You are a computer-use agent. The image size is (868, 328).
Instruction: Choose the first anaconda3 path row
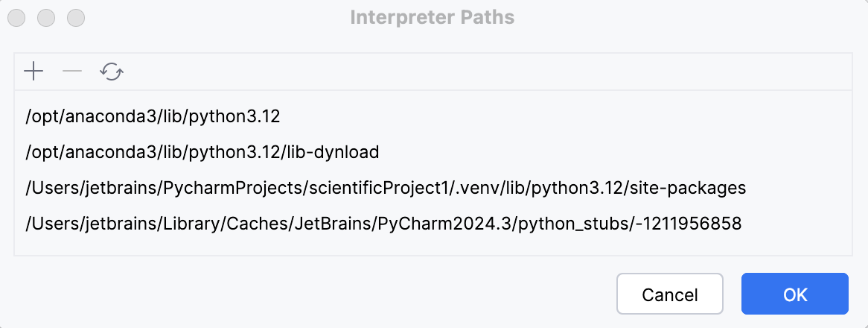(x=153, y=116)
